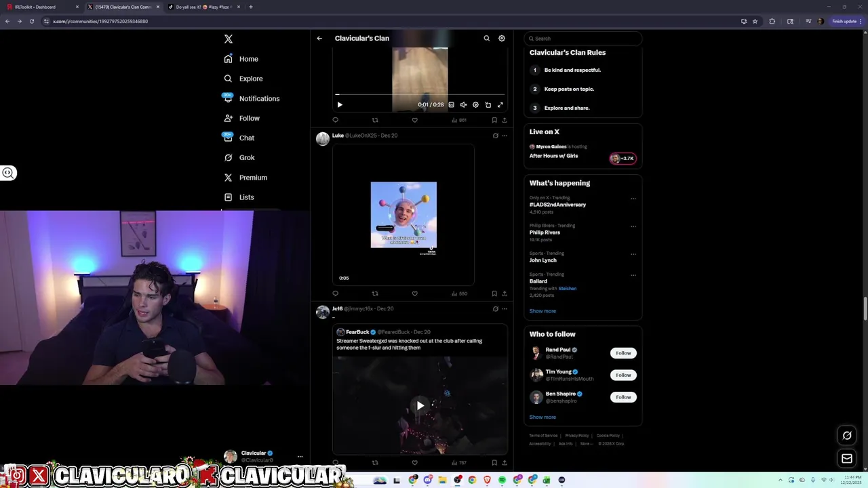Open Explore in the sidebar
The image size is (868, 488).
[x=243, y=79]
